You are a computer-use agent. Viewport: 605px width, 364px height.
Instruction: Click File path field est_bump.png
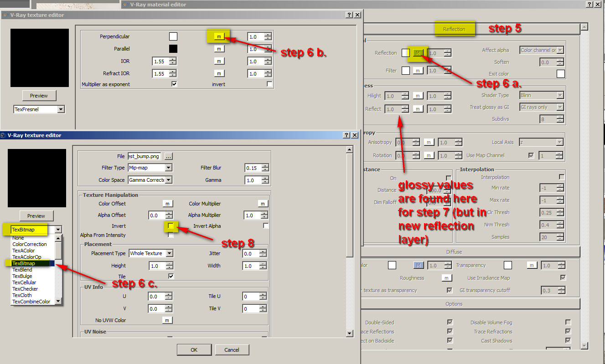pyautogui.click(x=145, y=156)
